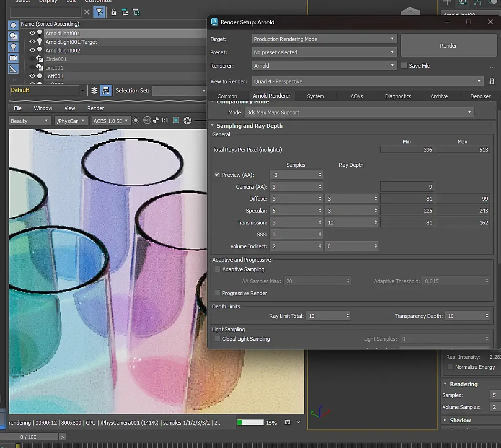
Task: Click the render progress bar at 18%
Action: 250,422
